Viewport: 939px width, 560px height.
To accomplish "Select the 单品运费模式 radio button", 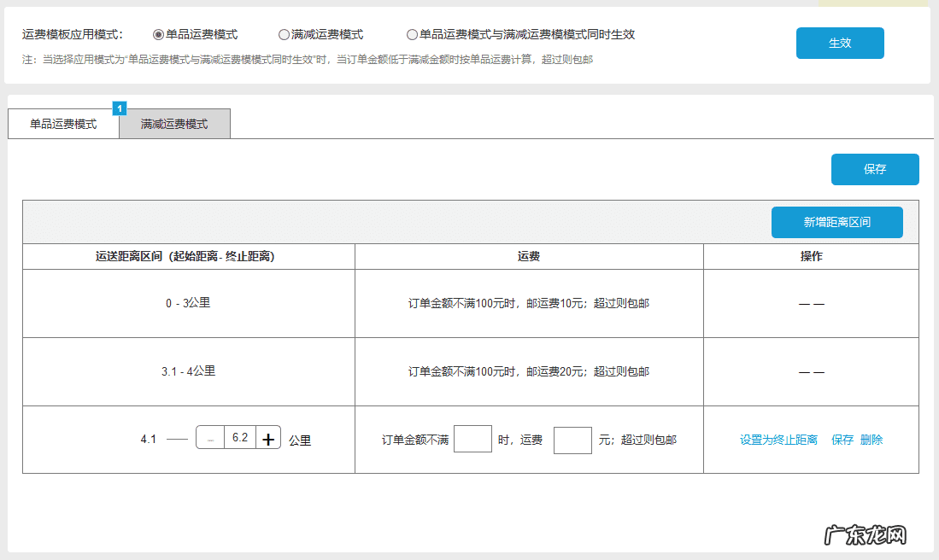I will pos(158,35).
